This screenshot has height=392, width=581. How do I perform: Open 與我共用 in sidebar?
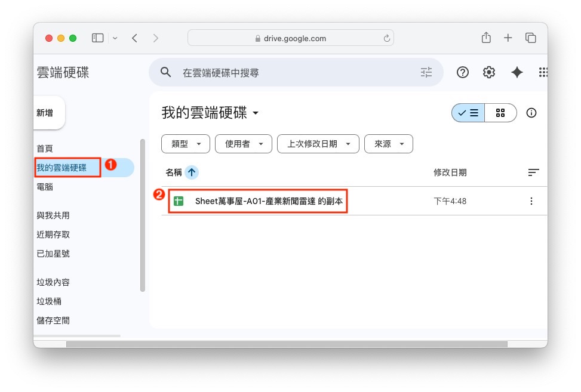53,215
